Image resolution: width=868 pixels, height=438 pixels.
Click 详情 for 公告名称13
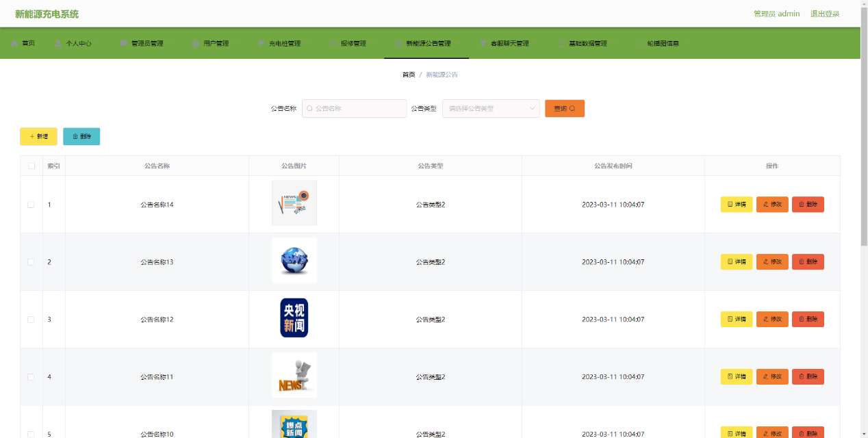(x=737, y=262)
